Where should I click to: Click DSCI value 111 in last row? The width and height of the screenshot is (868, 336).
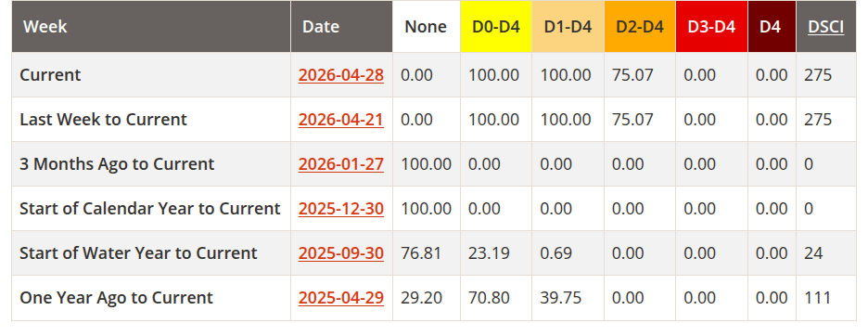[817, 298]
